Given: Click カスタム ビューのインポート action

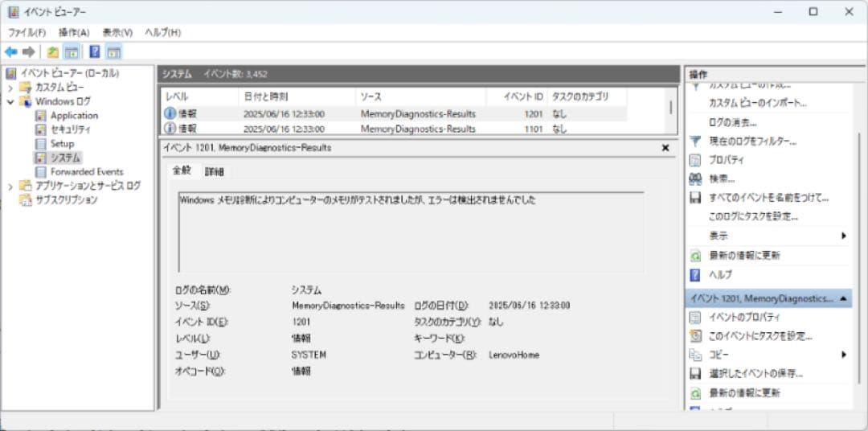Looking at the screenshot, I should tap(758, 103).
